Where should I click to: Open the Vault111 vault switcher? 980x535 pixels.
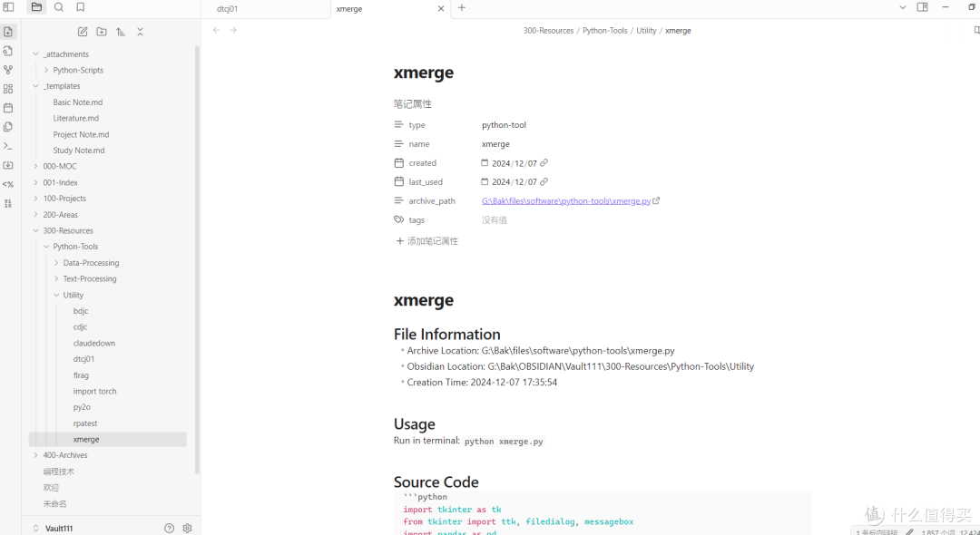[59, 528]
